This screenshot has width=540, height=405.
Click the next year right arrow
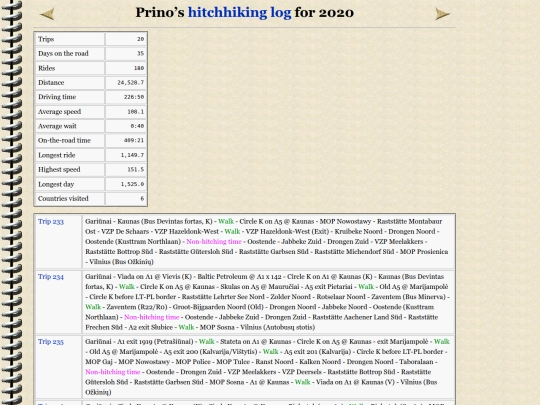point(442,14)
